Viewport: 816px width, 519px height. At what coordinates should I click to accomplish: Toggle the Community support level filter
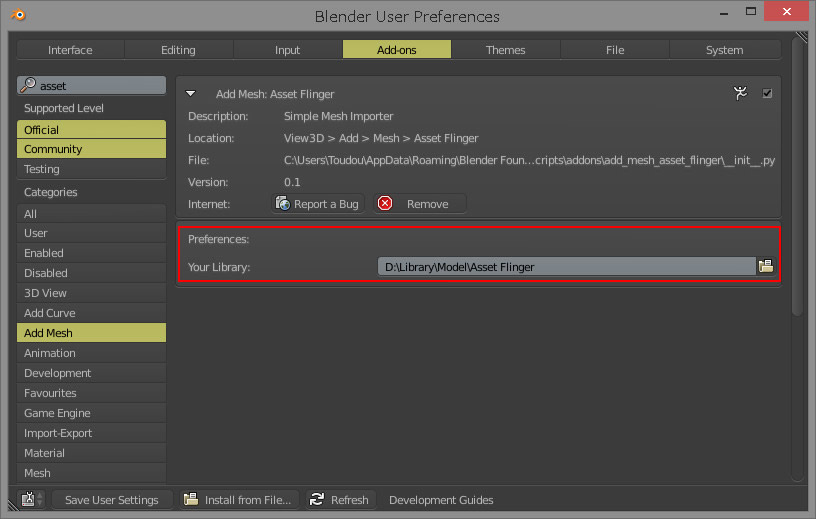click(92, 149)
